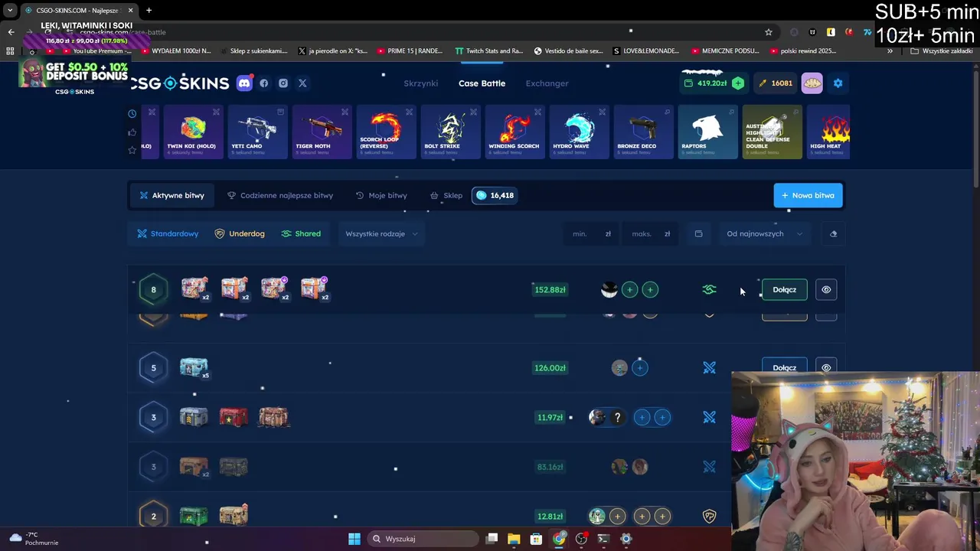Viewport: 980px width, 551px height.
Task: Open the Skrzynki tab
Action: tap(420, 83)
